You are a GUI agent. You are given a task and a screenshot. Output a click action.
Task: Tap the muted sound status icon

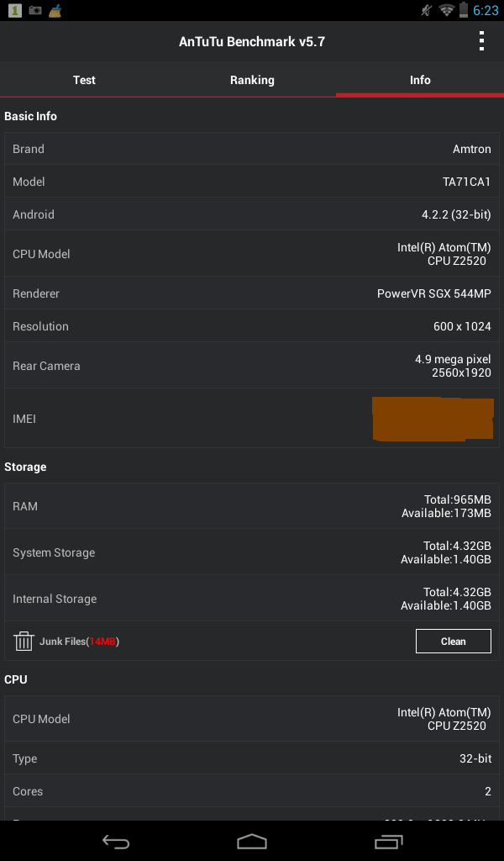pyautogui.click(x=427, y=11)
